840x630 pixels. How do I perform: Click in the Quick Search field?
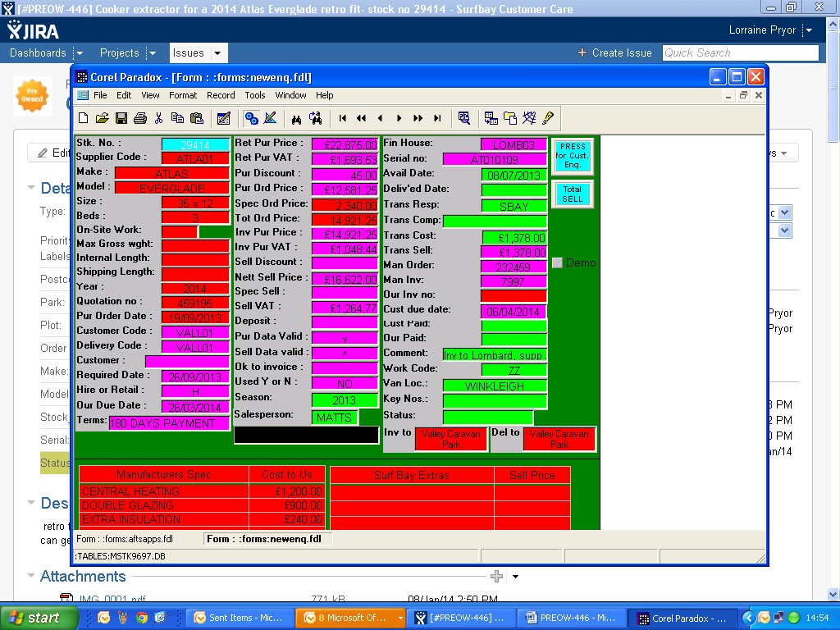(739, 52)
